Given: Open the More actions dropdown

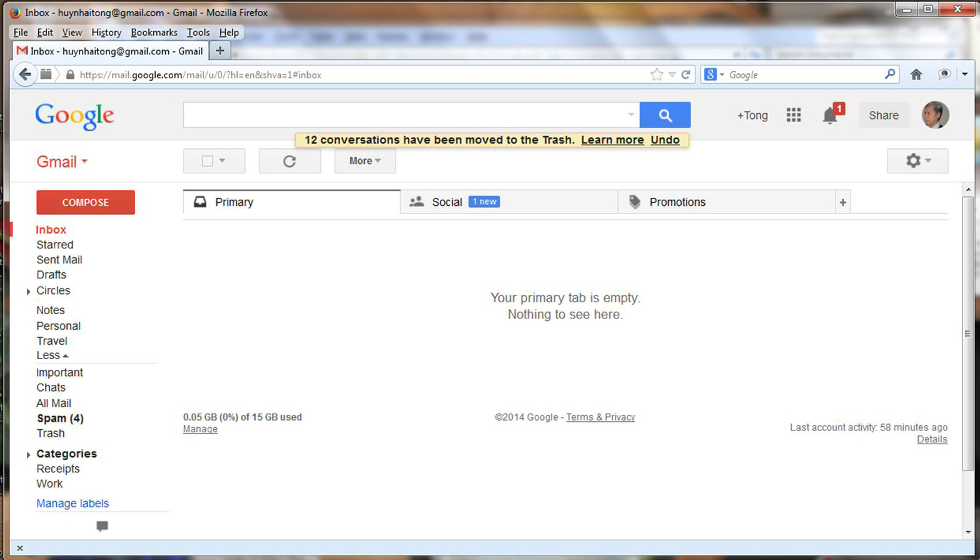Looking at the screenshot, I should point(365,161).
